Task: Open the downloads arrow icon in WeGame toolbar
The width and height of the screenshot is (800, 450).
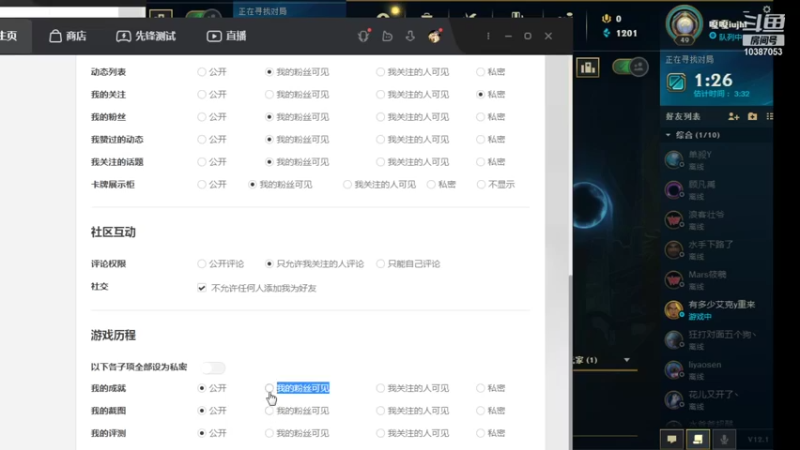Action: 410,36
